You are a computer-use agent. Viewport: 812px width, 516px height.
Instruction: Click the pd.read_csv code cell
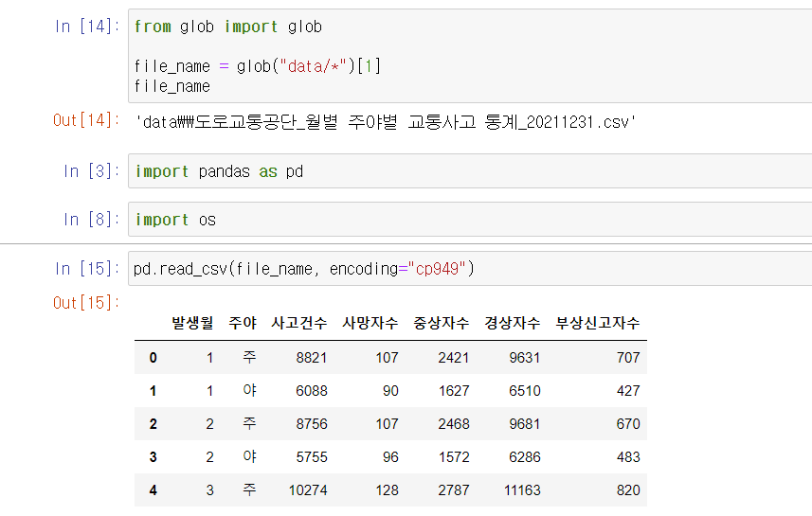tap(470, 269)
